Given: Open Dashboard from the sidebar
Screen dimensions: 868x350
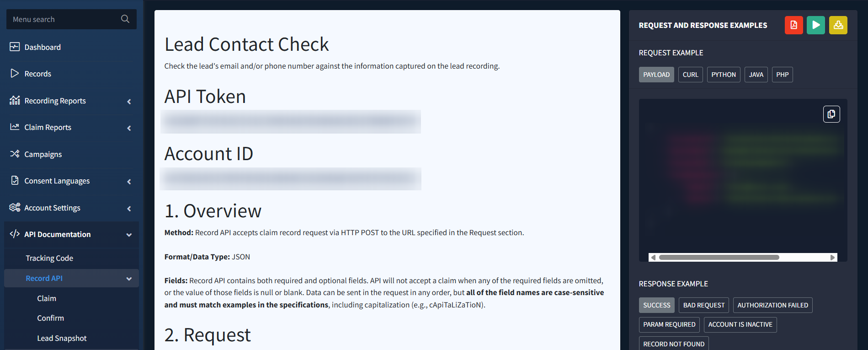Looking at the screenshot, I should [43, 47].
